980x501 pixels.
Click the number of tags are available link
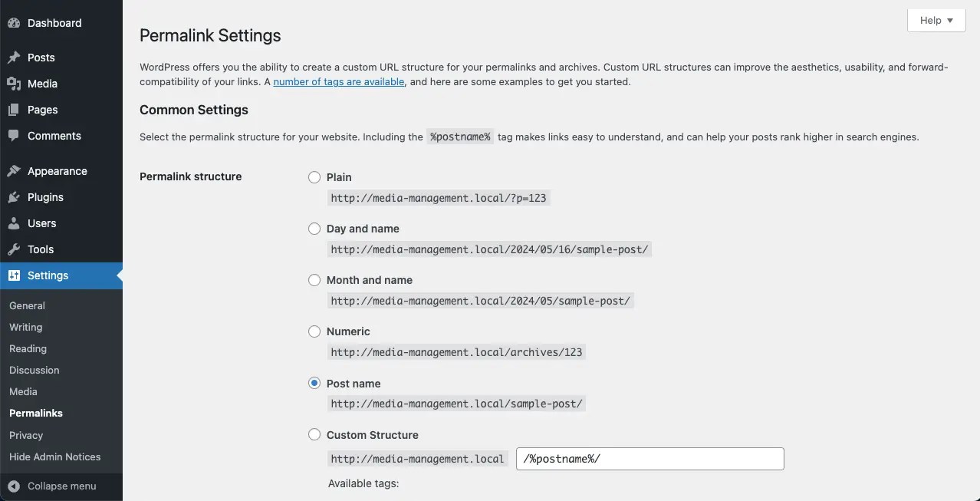(x=338, y=81)
